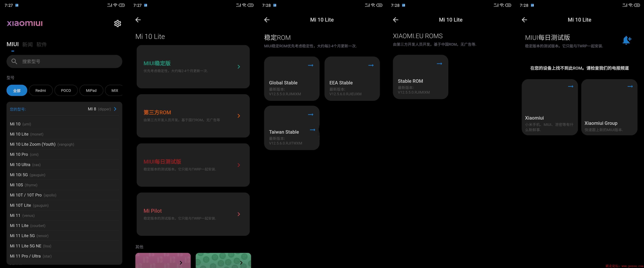This screenshot has height=268, width=644.
Task: Tap the battery indicator in first screen status bar
Action: (122, 5)
